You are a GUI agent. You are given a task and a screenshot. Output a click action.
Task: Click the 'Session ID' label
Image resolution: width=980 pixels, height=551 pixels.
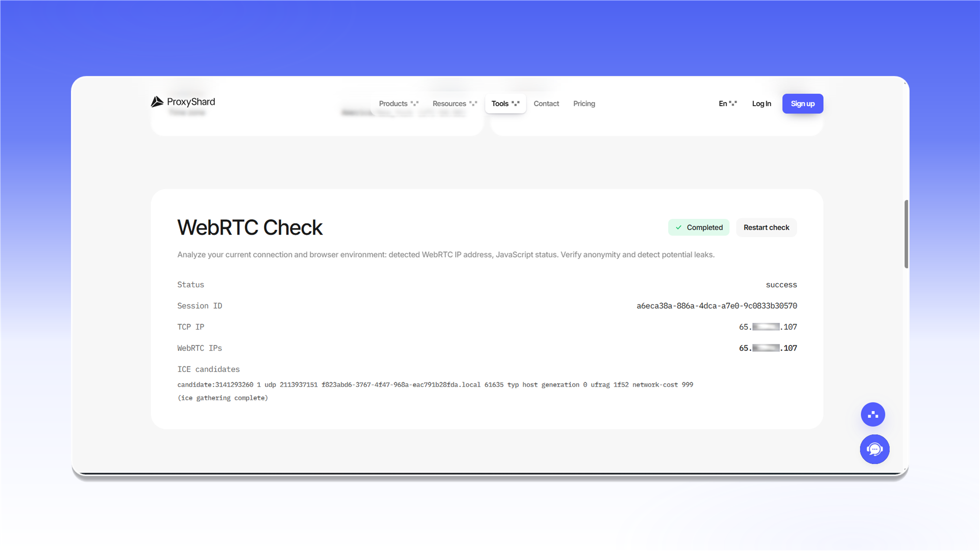tap(200, 306)
